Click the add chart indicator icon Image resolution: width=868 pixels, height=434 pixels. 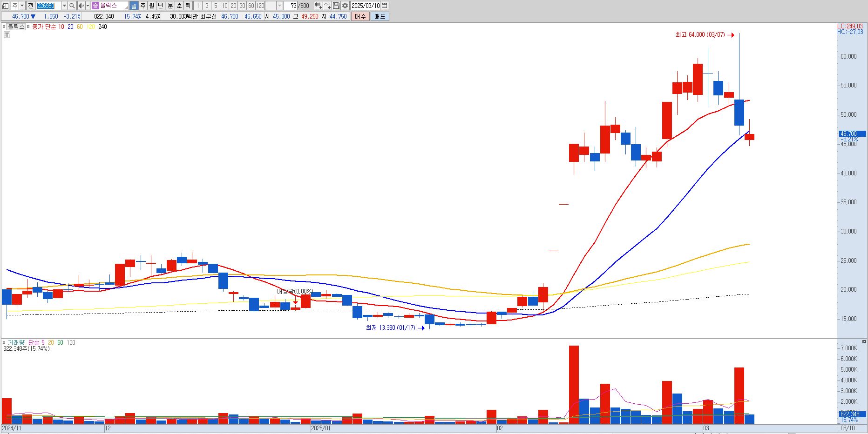coord(318,6)
